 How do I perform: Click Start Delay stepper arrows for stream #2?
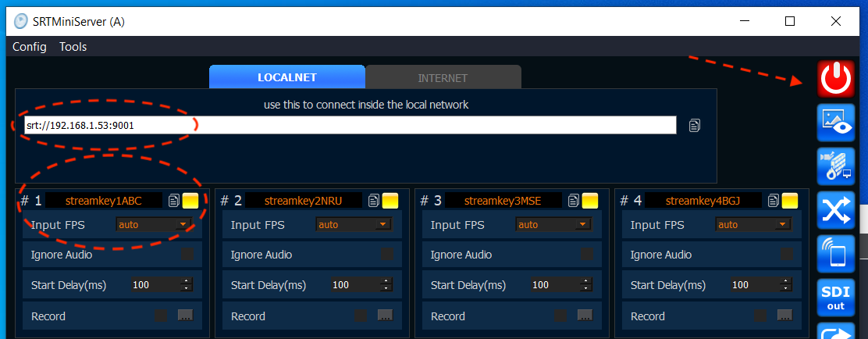387,285
